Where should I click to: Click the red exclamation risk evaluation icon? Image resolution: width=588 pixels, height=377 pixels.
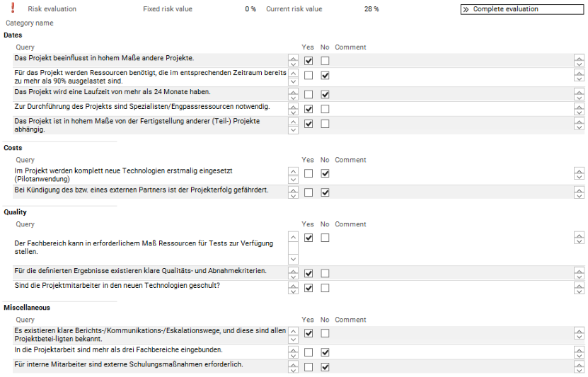[x=13, y=8]
